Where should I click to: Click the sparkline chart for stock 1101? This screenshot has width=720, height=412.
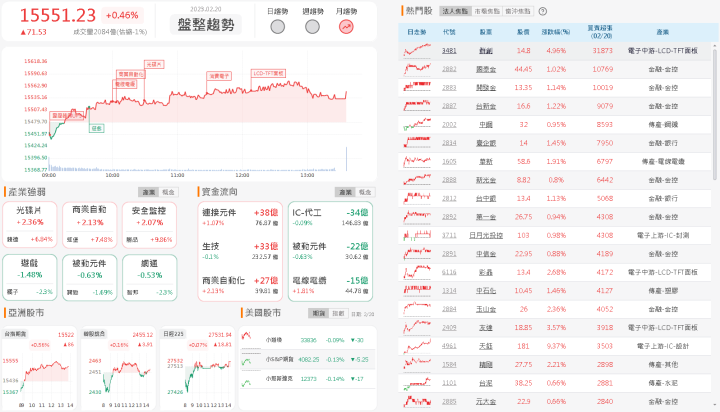[x=417, y=383]
